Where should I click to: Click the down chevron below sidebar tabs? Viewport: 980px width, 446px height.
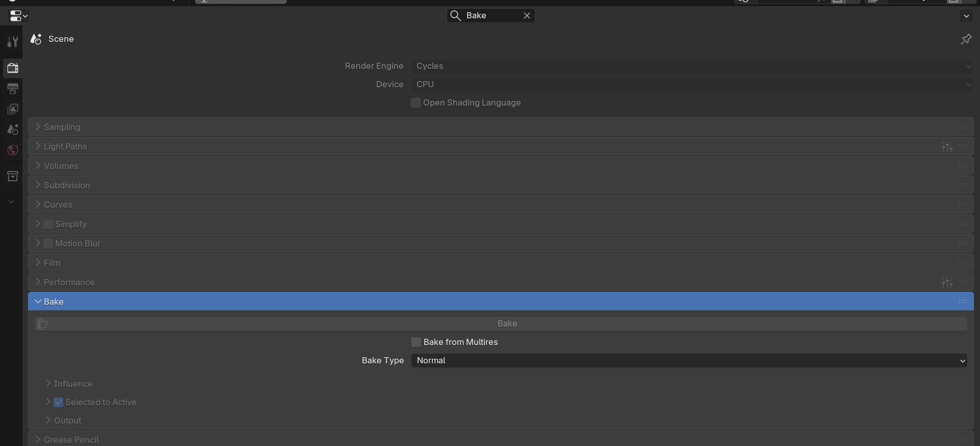click(x=11, y=202)
